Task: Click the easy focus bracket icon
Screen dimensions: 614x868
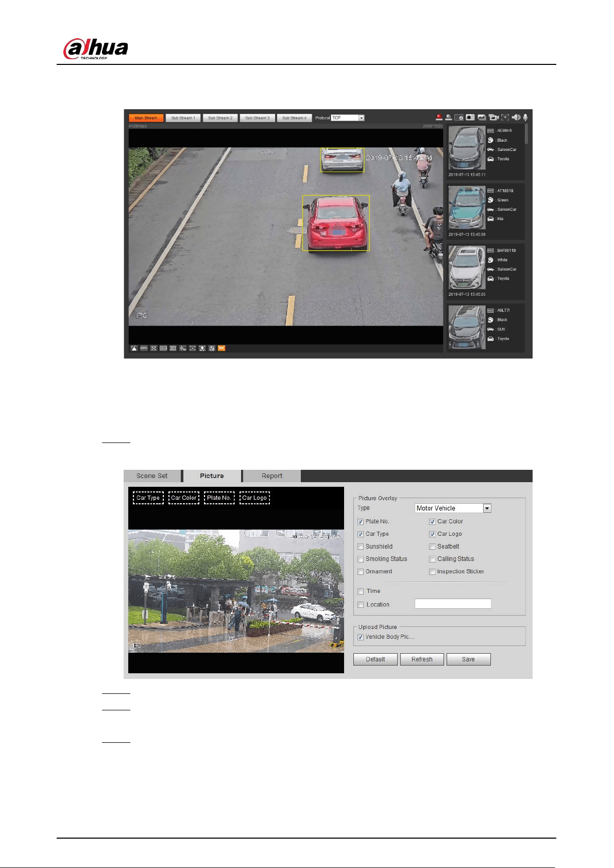Action: pos(505,117)
